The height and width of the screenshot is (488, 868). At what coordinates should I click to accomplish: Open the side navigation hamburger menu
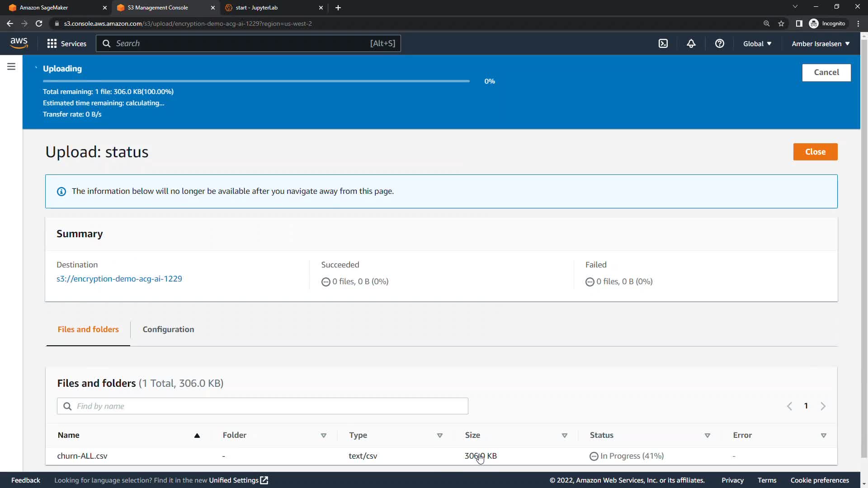11,67
